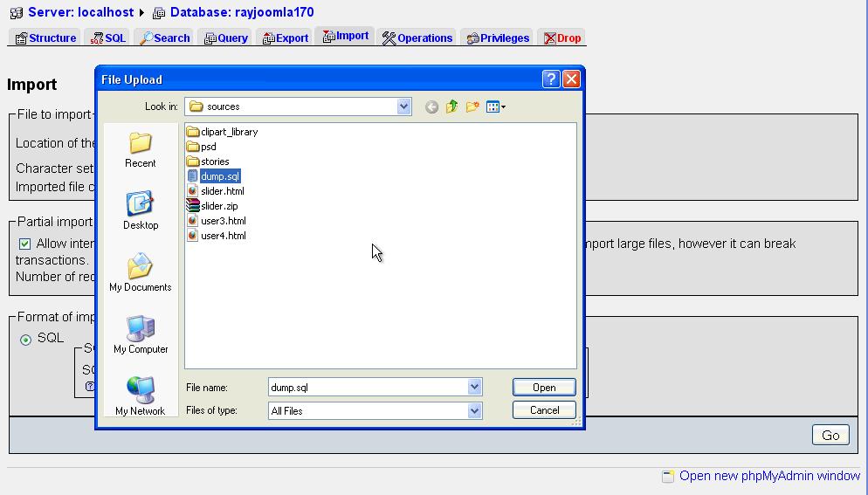Jump to the Desktop shortcut in the sidebar
Image resolution: width=868 pixels, height=495 pixels.
point(140,211)
